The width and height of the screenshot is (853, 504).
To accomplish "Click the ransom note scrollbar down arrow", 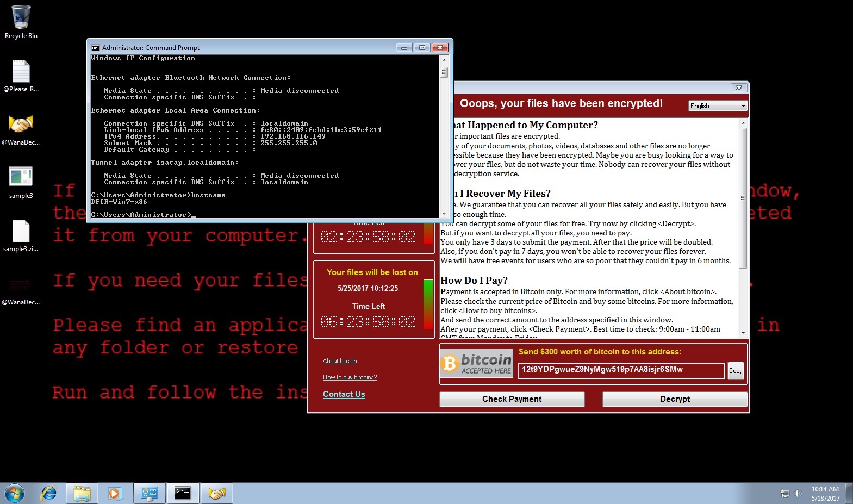I will (743, 332).
